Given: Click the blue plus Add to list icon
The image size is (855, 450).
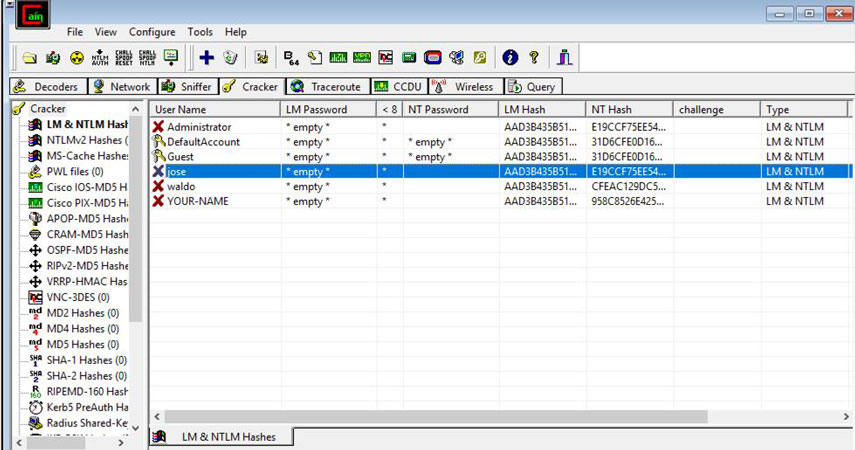Looking at the screenshot, I should 207,57.
